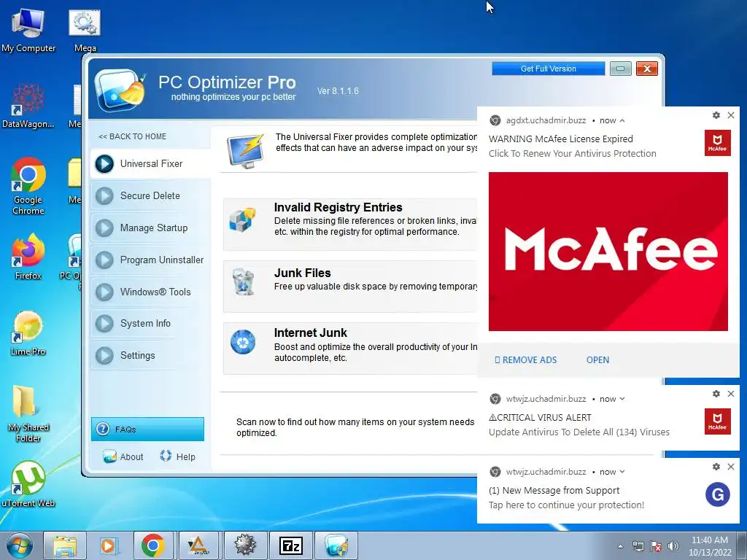This screenshot has width=747, height=560.
Task: Click the blue G avatar icon
Action: click(x=718, y=494)
